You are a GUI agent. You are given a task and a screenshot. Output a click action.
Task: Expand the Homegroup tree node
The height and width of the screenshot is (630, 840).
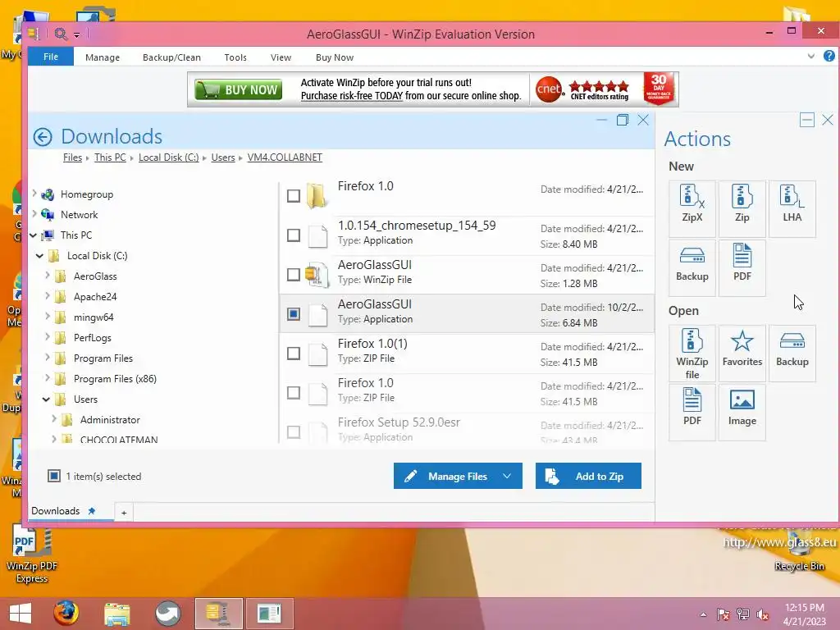click(x=34, y=194)
